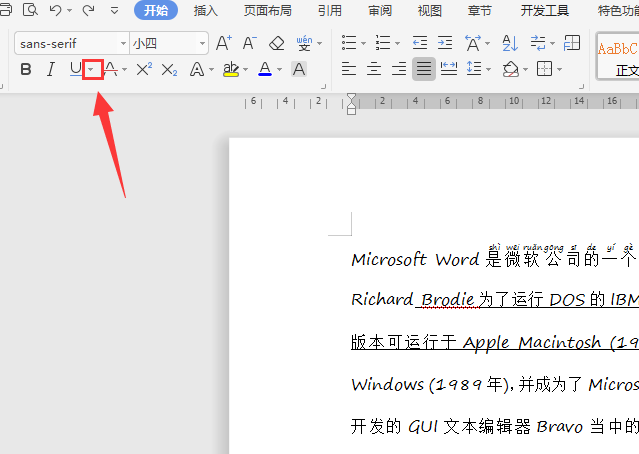This screenshot has height=454, width=639.
Task: Open print preview icon
Action: [x=30, y=9]
